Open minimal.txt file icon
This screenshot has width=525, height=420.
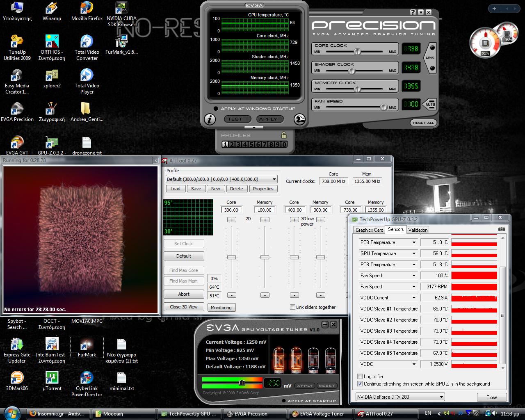point(121,381)
